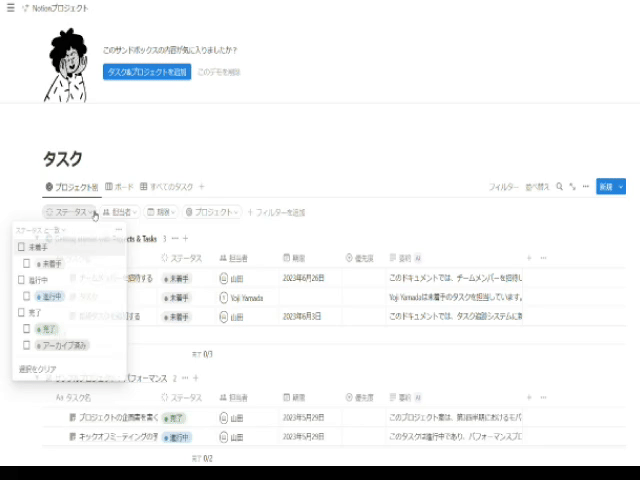Click タスク&プロジェクトを追加 blue button
640x480 pixels.
147,72
